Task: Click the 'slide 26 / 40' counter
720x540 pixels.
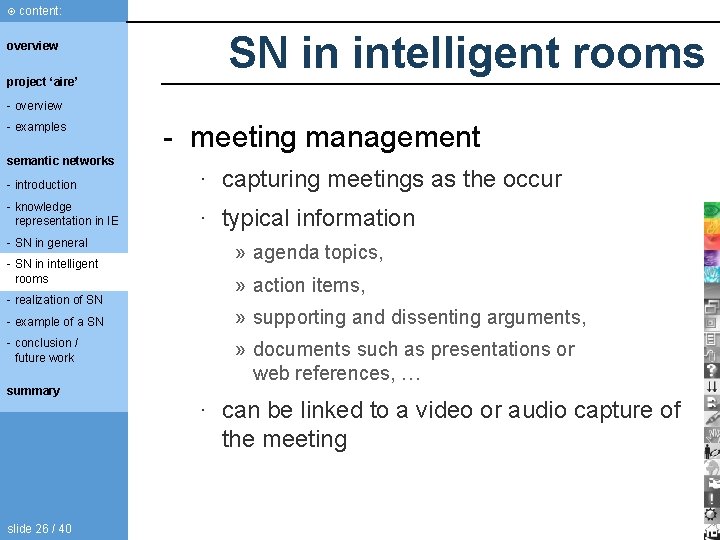Action: pos(39,529)
